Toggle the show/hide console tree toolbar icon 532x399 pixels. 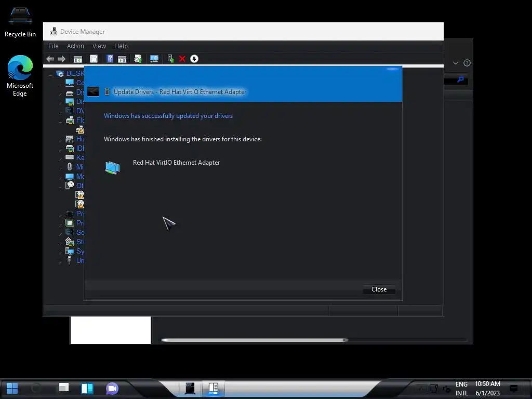tap(78, 59)
